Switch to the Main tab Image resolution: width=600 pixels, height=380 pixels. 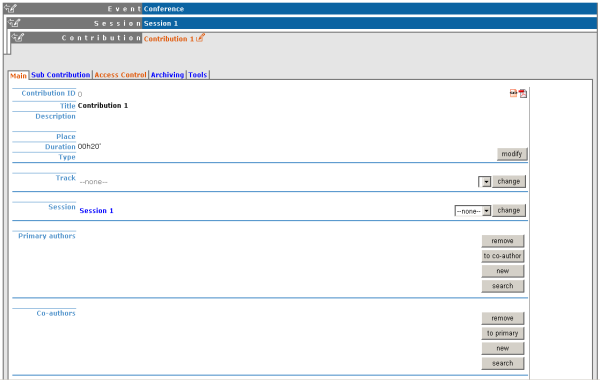click(18, 76)
